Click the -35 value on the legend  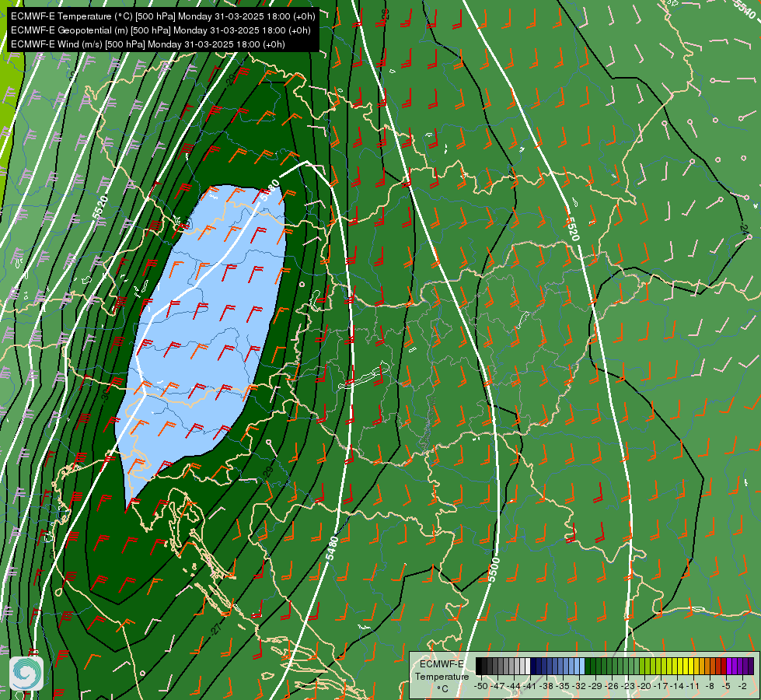click(x=563, y=686)
